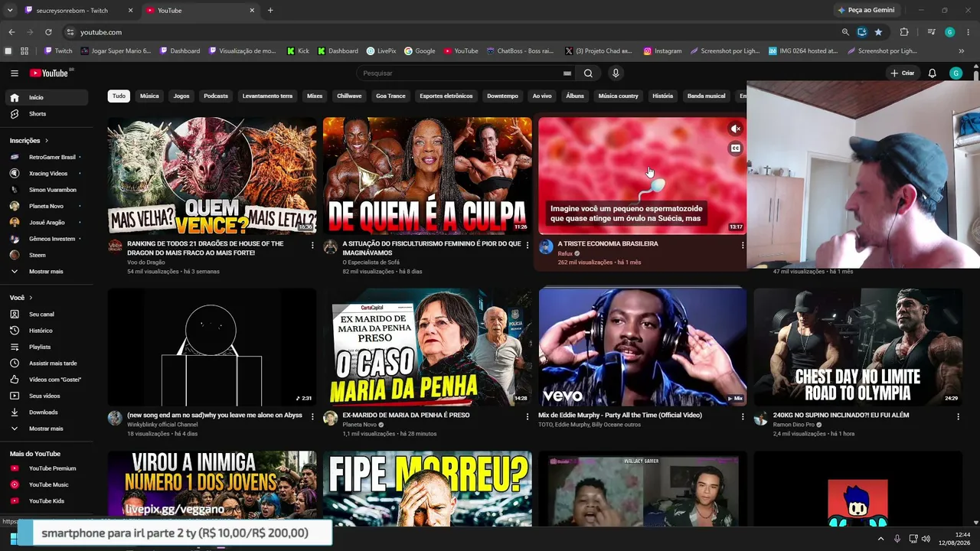The height and width of the screenshot is (551, 980).
Task: Open Seu canal in the sidebar
Action: pos(47,315)
